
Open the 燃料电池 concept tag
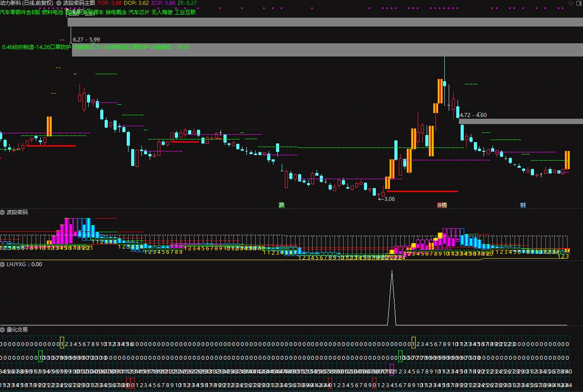pyautogui.click(x=53, y=12)
